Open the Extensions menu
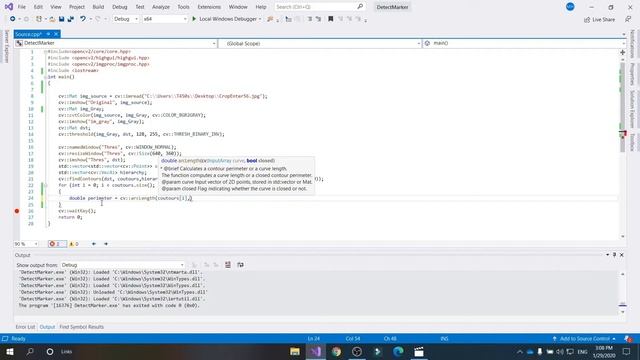Screen dimensions: 640x360 click(209, 7)
